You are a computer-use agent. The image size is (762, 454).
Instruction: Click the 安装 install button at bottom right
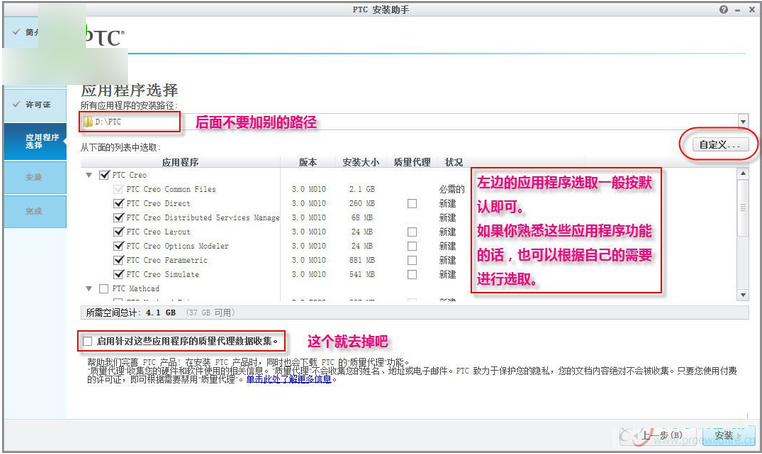[723, 436]
